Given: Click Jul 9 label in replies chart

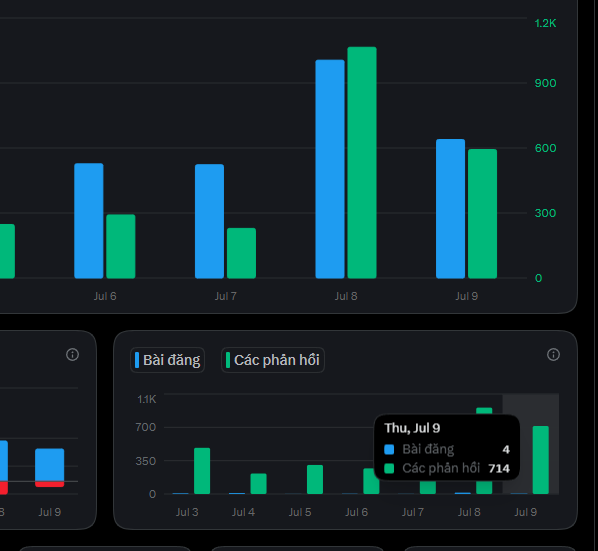Looking at the screenshot, I should click(x=526, y=512).
